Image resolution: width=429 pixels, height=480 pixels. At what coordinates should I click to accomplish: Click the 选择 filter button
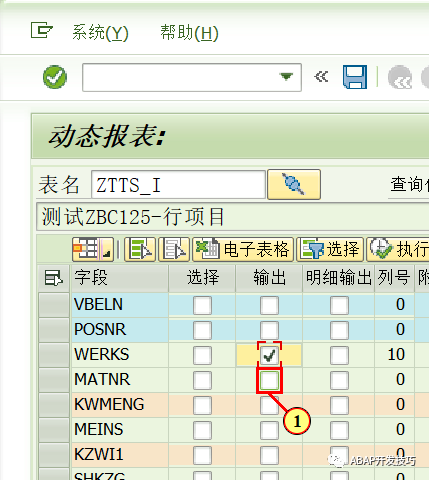coord(330,249)
